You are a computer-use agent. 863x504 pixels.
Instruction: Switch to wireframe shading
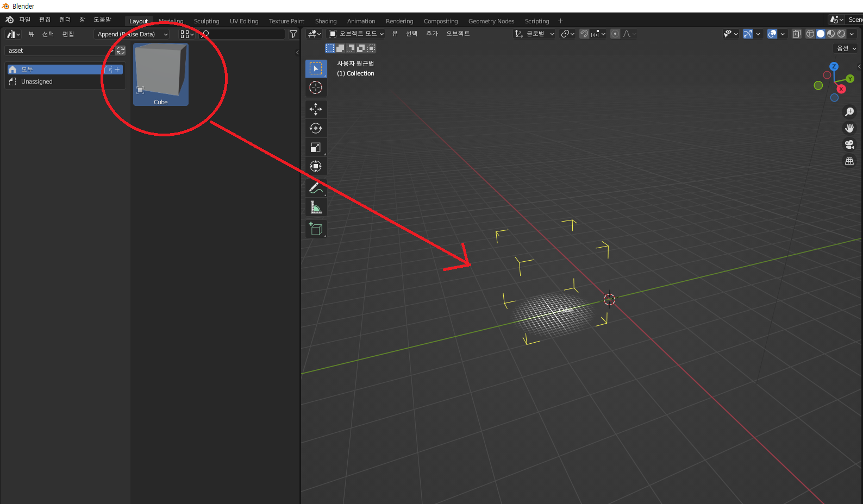[x=810, y=34]
